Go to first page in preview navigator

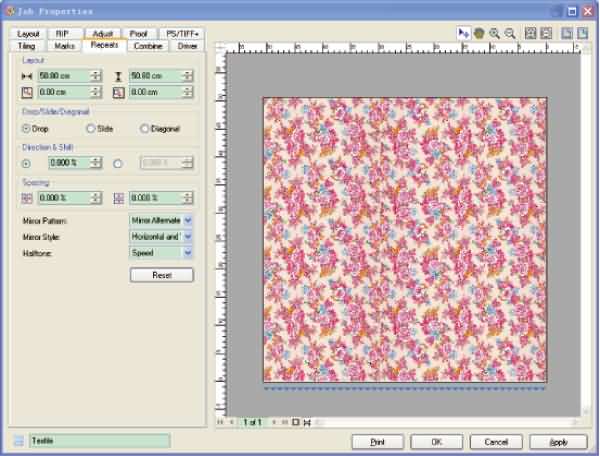point(221,422)
